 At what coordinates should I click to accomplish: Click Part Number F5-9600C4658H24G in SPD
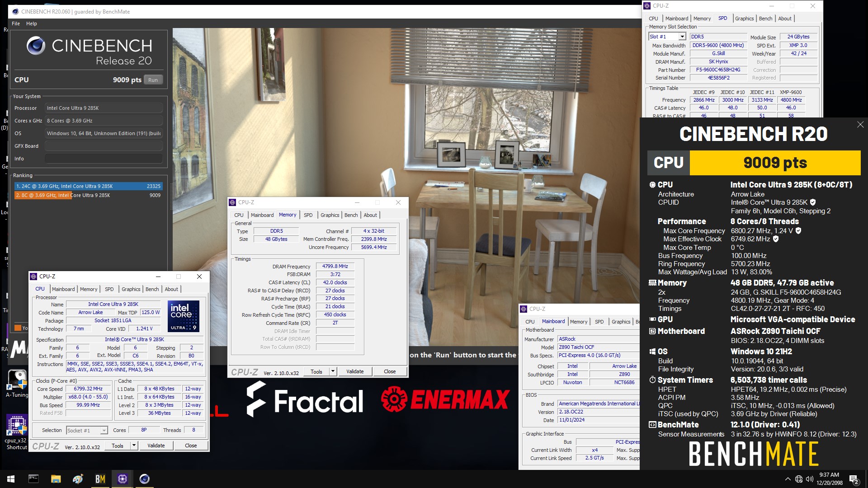coord(718,70)
